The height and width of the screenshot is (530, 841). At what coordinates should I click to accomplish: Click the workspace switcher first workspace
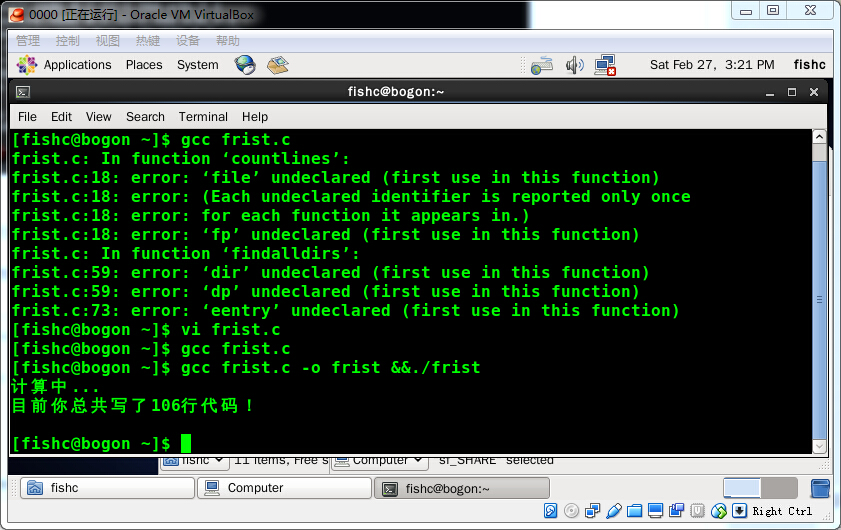pyautogui.click(x=742, y=488)
